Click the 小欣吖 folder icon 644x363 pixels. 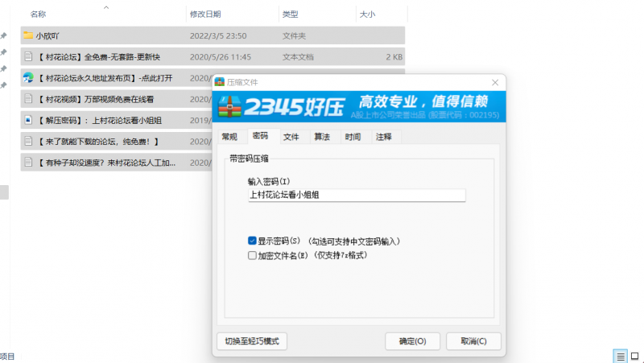click(x=28, y=35)
